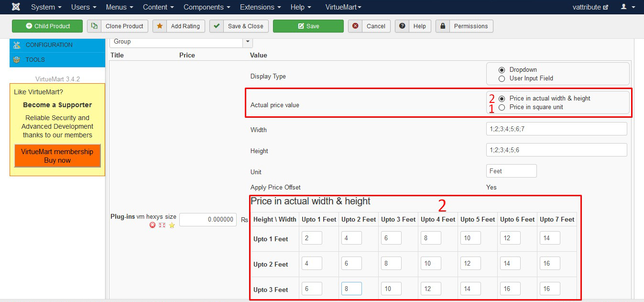Viewport: 644px width, 302px height.
Task: Click the red remove icon under Plug-ins
Action: coord(153,225)
